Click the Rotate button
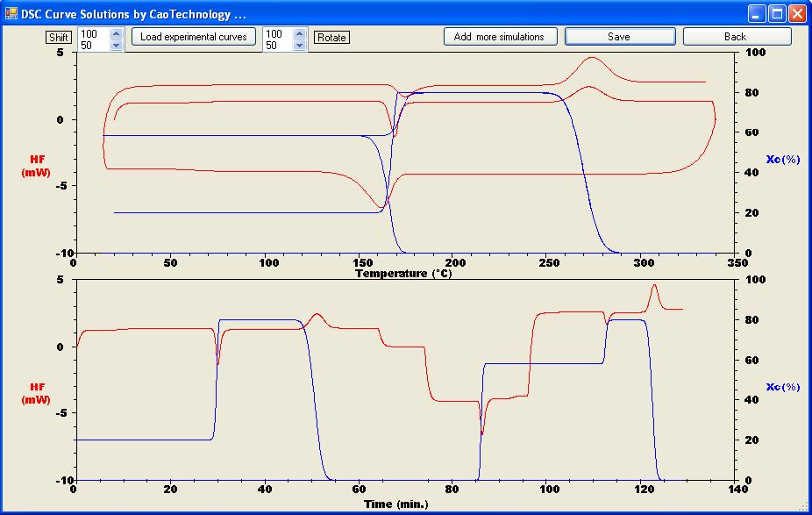The height and width of the screenshot is (515, 812). [331, 37]
